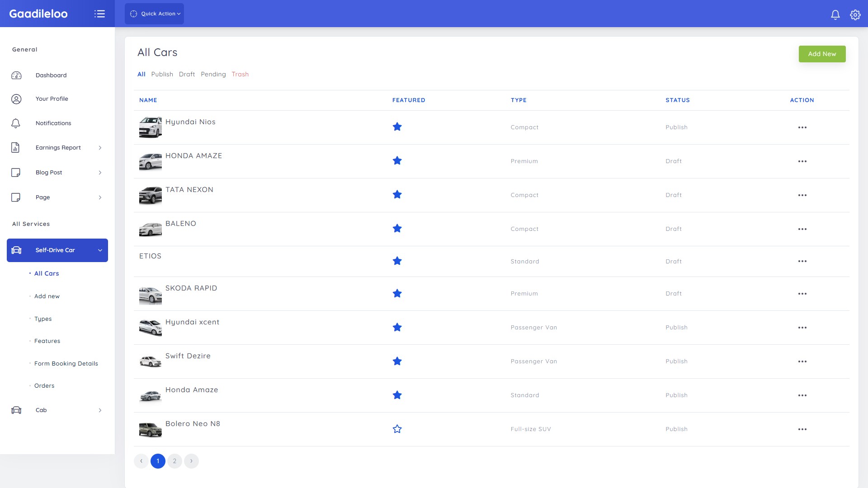Open action menu for Hyundai xcent

coord(802,328)
